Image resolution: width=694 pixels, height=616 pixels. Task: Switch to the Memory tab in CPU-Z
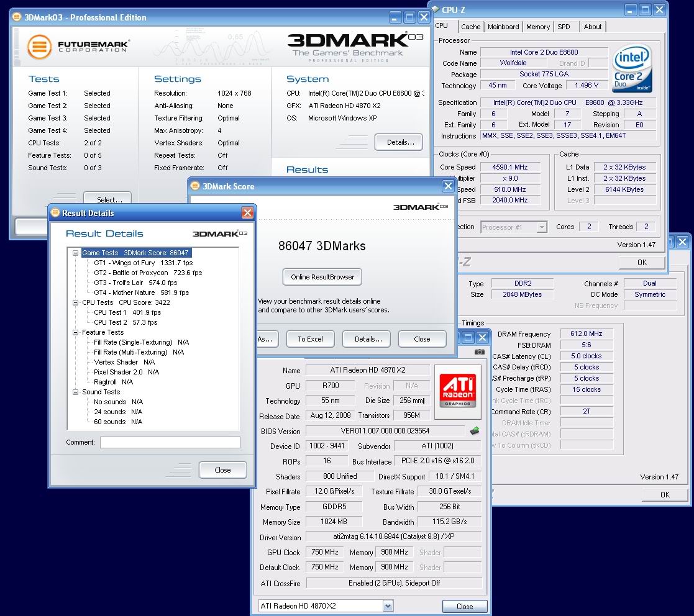[x=538, y=27]
